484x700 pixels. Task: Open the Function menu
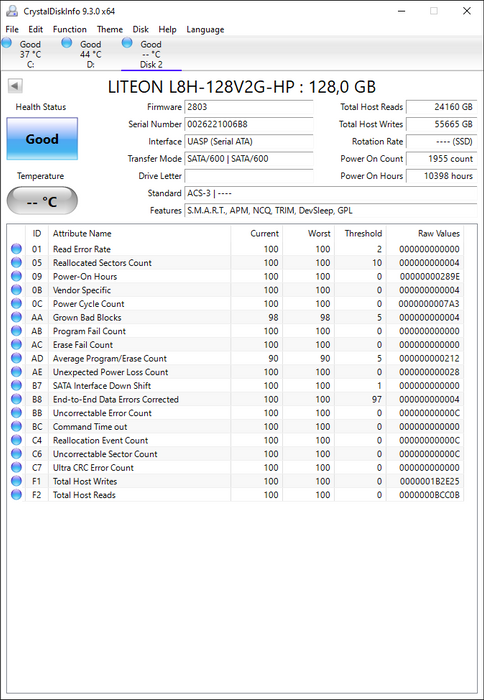click(x=70, y=29)
